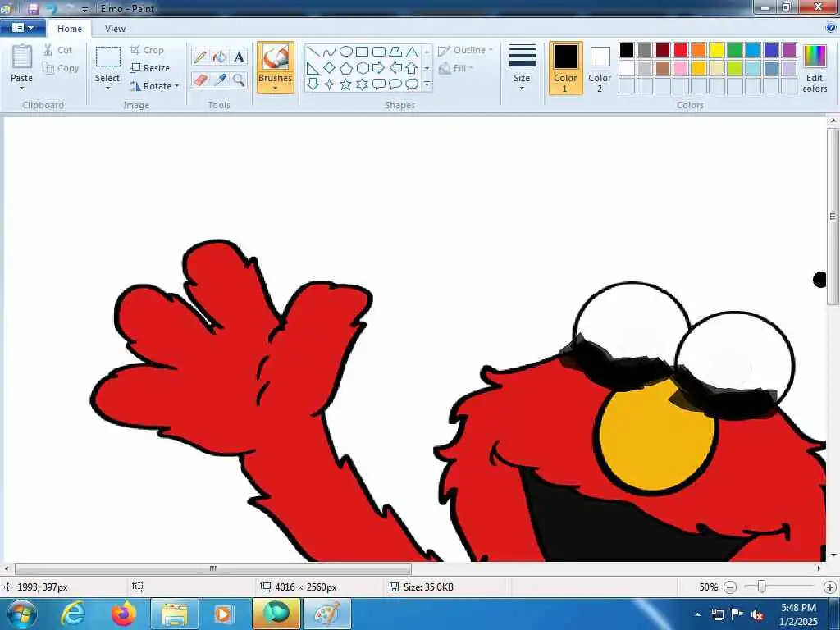Choose the Pentagon shape
840x630 pixels.
click(x=346, y=68)
